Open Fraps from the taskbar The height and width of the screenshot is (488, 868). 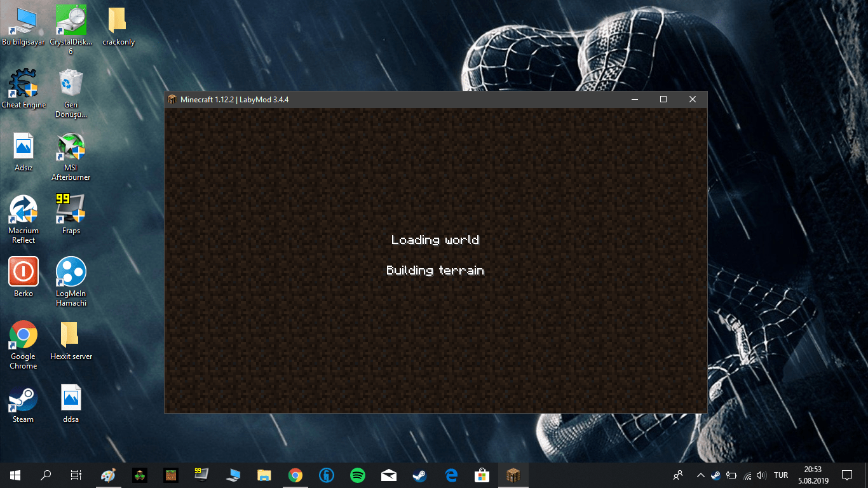click(201, 475)
